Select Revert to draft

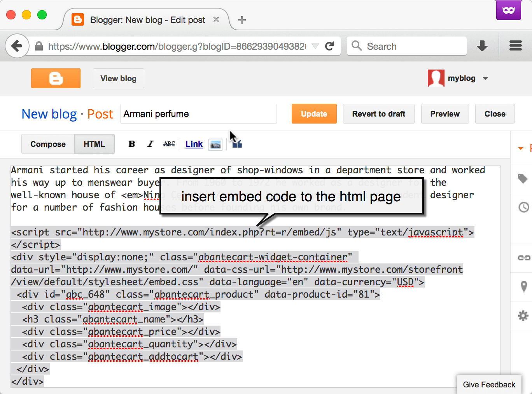click(378, 114)
